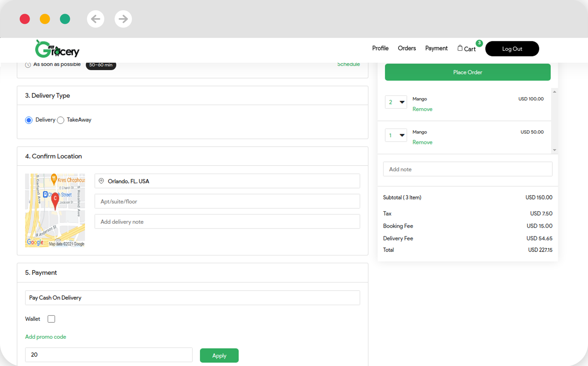Open quantity dropdown for USD 100.00 Mango

pos(396,102)
